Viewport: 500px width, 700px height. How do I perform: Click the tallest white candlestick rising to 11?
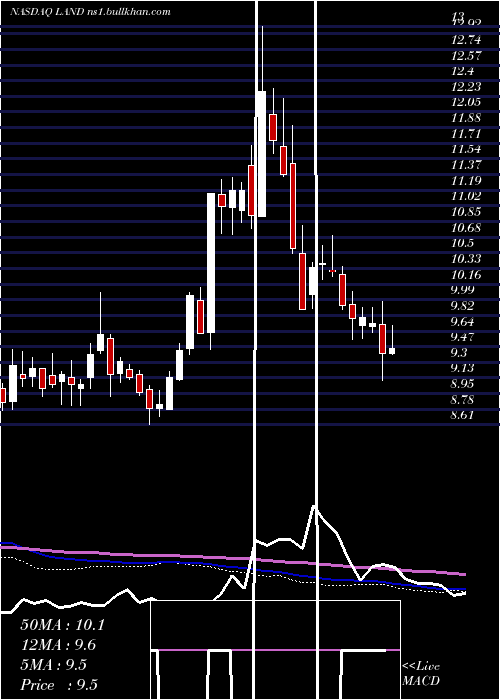coord(211,263)
